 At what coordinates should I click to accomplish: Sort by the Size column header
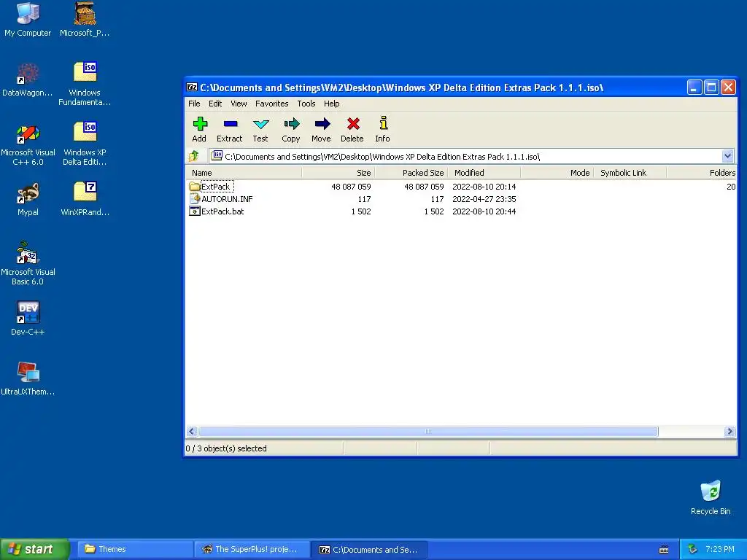click(338, 173)
